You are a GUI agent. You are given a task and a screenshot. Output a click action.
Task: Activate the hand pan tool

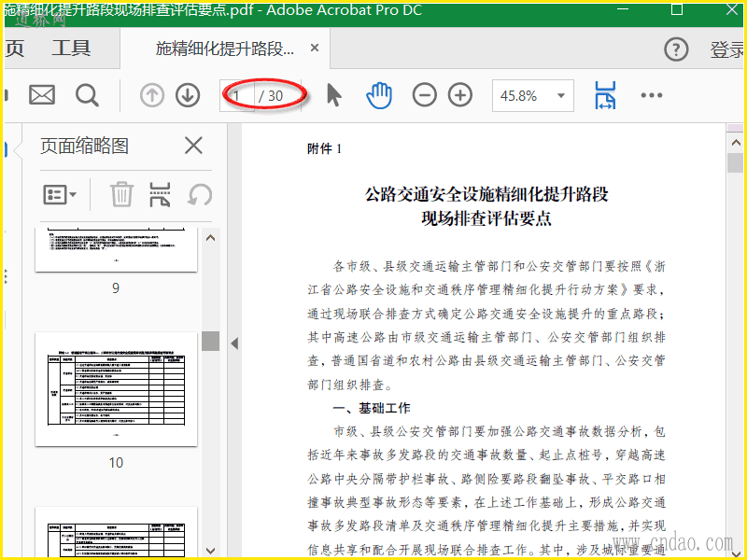pyautogui.click(x=379, y=95)
